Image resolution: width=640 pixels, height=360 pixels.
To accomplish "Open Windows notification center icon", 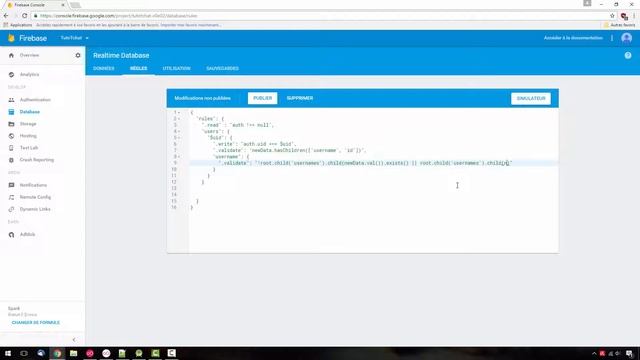I will coord(629,353).
